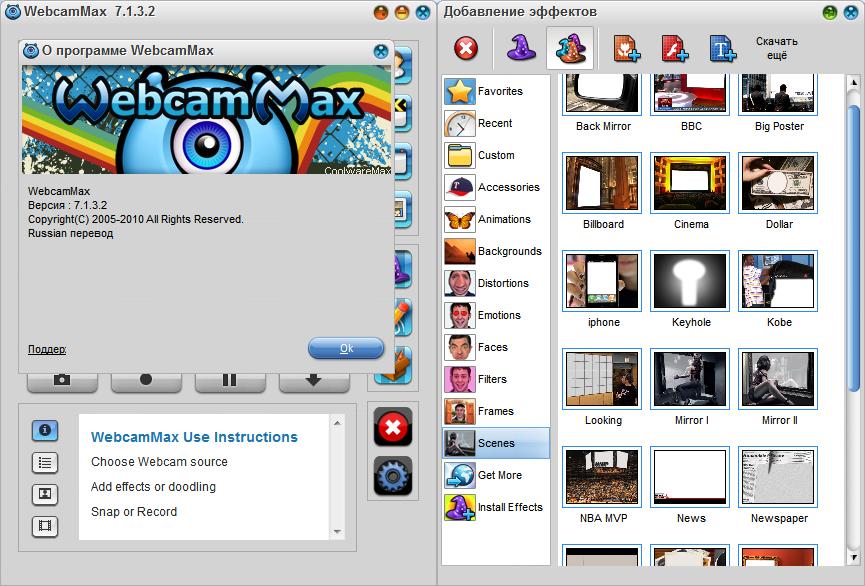
Task: Open the Скачать ещё link
Action: [x=777, y=48]
